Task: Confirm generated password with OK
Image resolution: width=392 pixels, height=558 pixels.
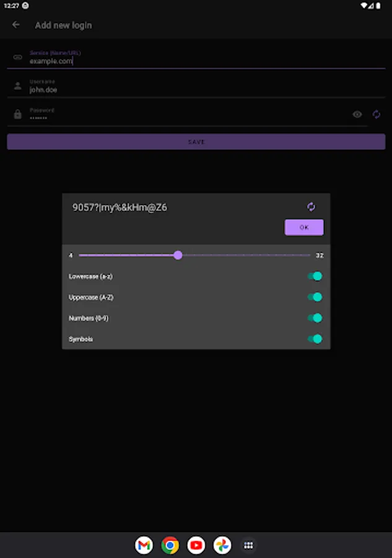Action: click(304, 227)
